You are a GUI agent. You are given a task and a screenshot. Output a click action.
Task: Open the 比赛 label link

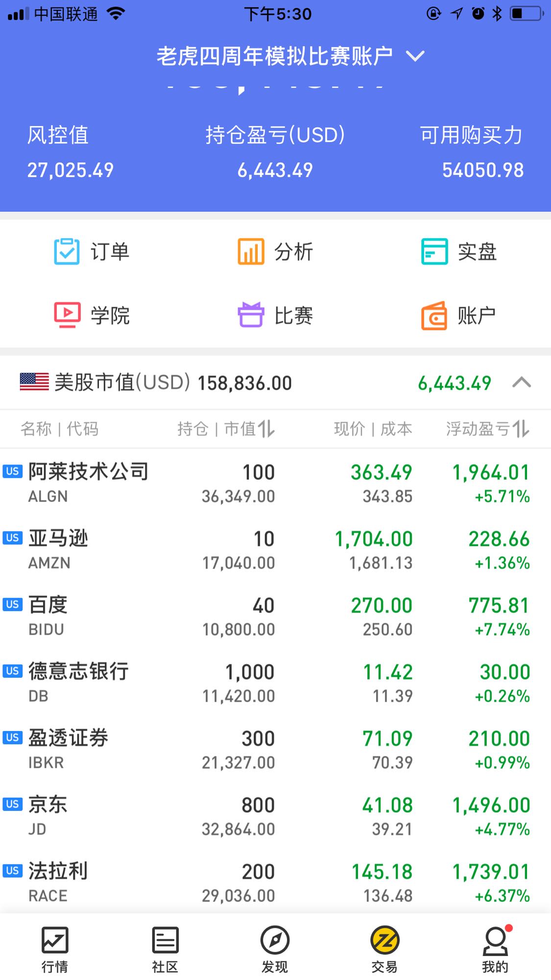click(294, 316)
